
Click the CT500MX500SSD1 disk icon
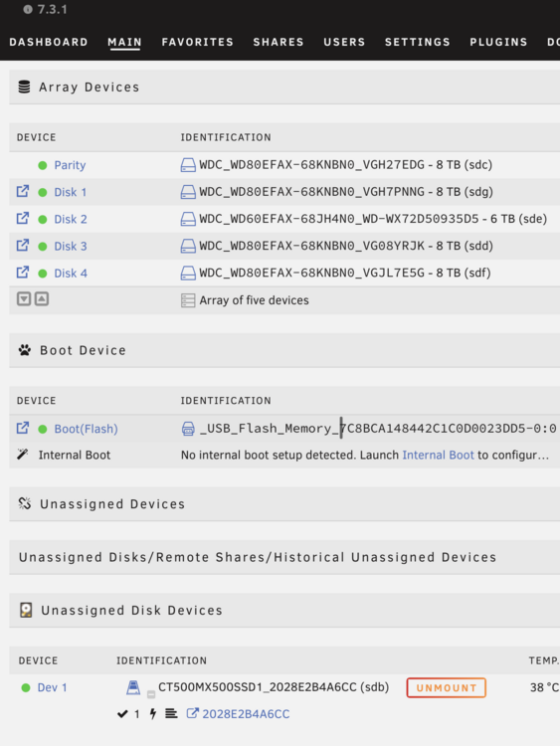tap(133, 687)
